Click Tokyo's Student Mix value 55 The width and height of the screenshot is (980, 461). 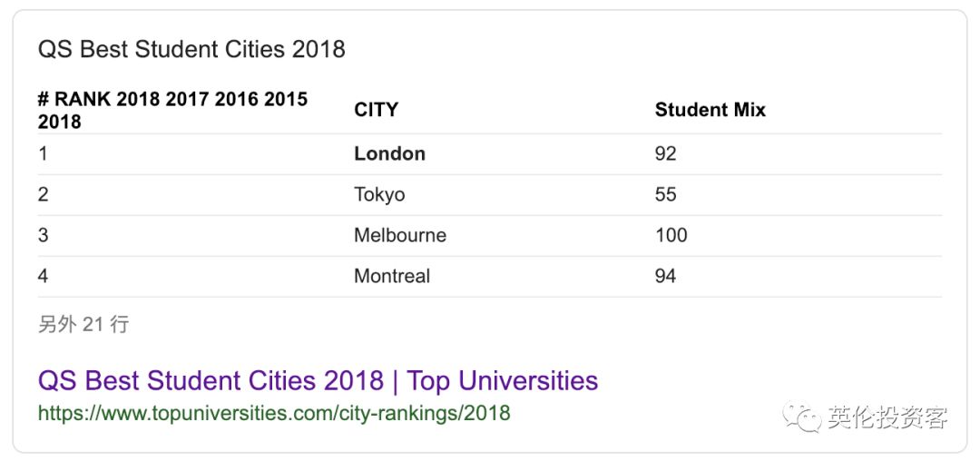point(665,194)
